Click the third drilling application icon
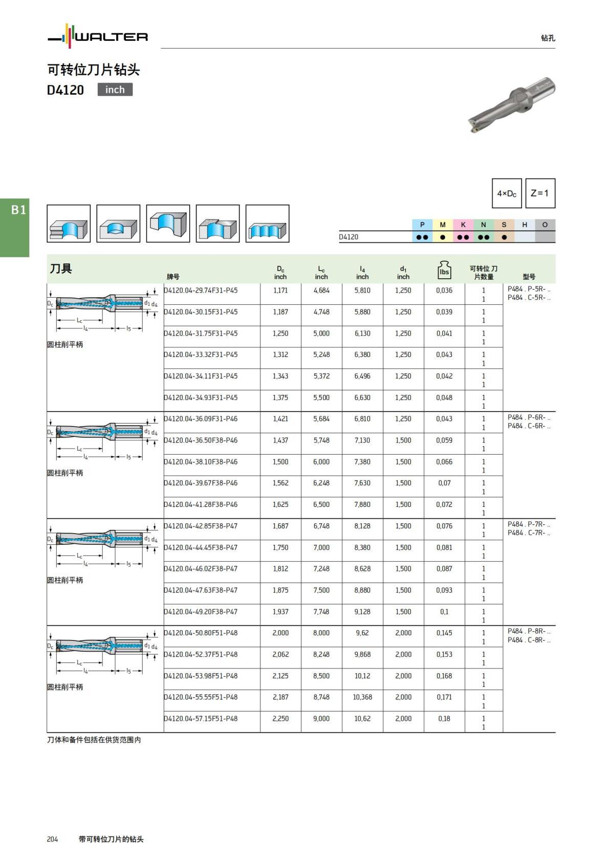This screenshot has height=868, width=614. pos(168,224)
